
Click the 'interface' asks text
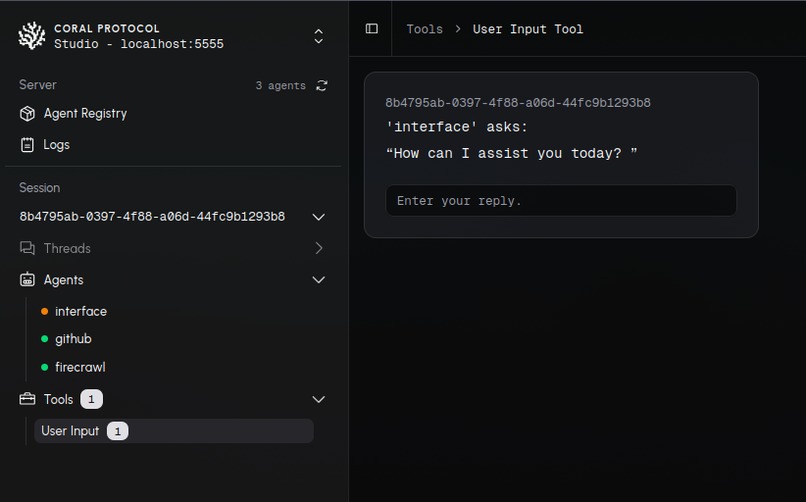[456, 127]
